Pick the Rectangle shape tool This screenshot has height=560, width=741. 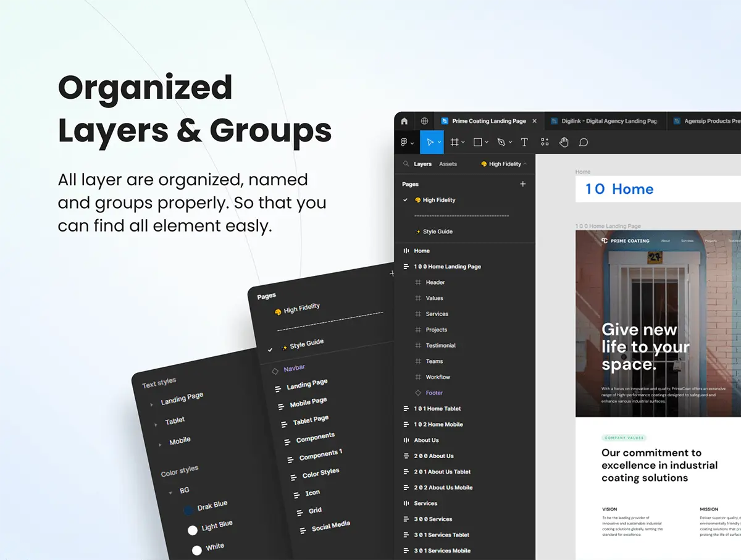[477, 142]
